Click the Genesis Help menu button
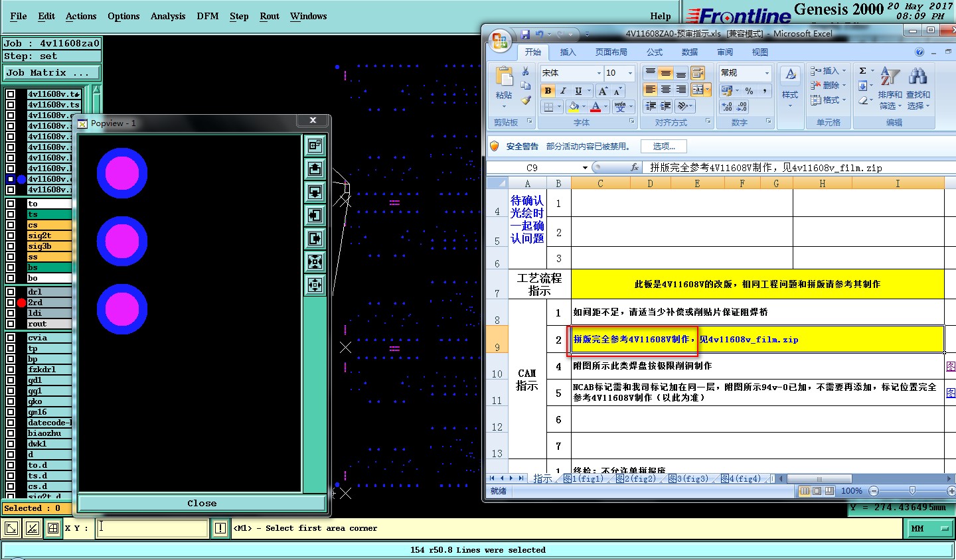956x560 pixels. pyautogui.click(x=661, y=16)
